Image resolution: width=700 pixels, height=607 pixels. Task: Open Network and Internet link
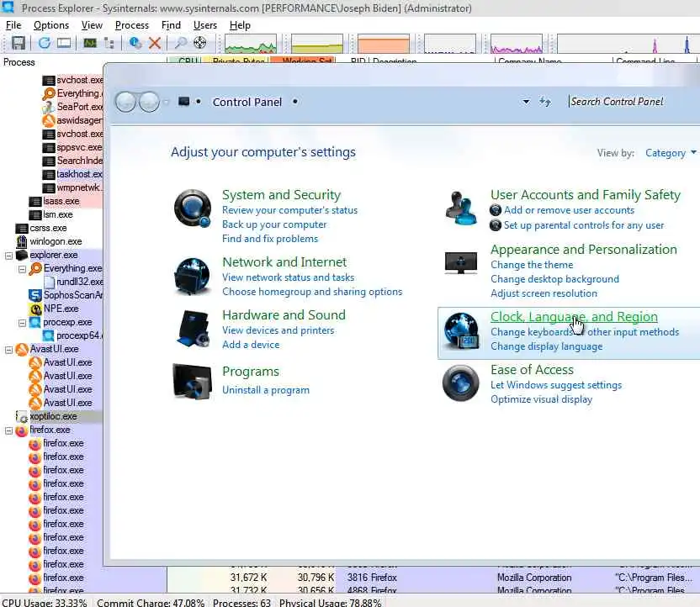284,261
